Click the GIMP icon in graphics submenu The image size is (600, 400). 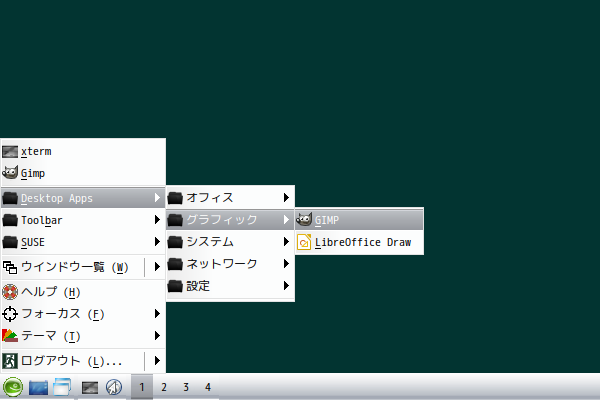pos(304,219)
